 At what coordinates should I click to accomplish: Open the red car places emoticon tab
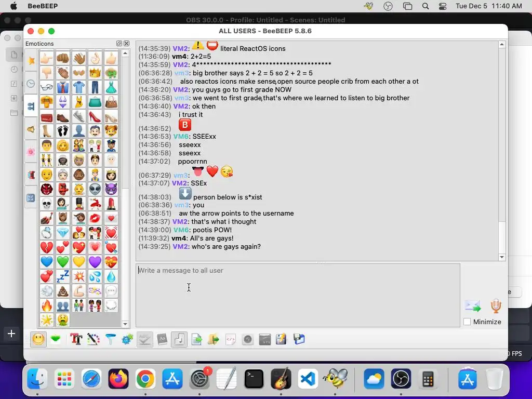coord(31,175)
